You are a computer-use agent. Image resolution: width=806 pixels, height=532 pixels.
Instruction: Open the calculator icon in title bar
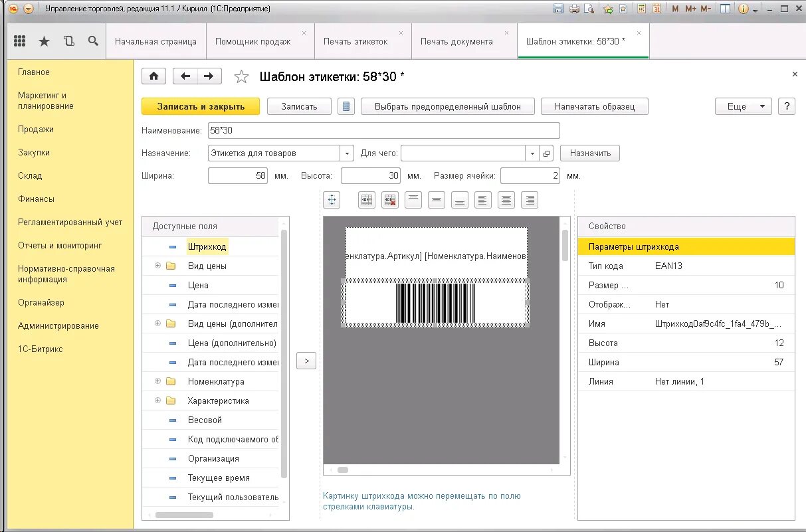pos(641,9)
